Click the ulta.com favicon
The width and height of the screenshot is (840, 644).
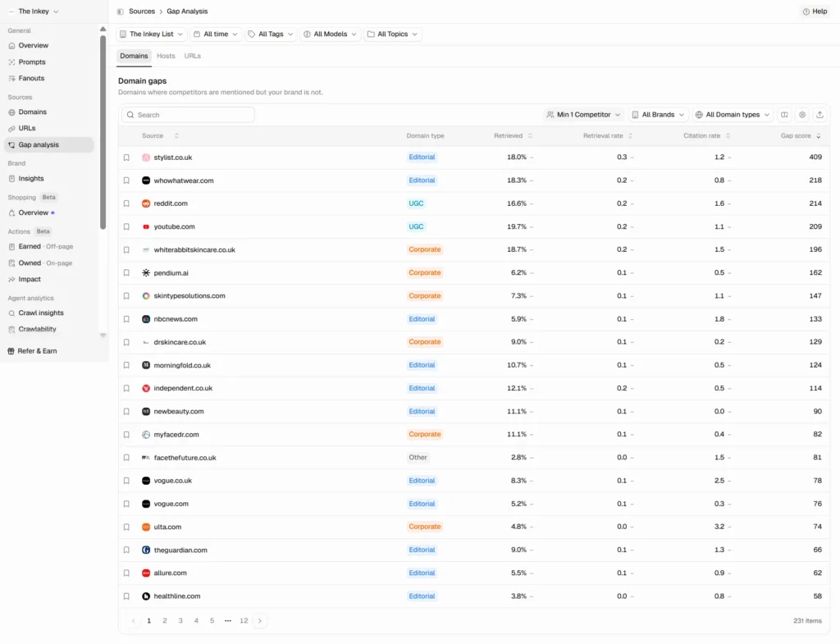click(x=146, y=528)
